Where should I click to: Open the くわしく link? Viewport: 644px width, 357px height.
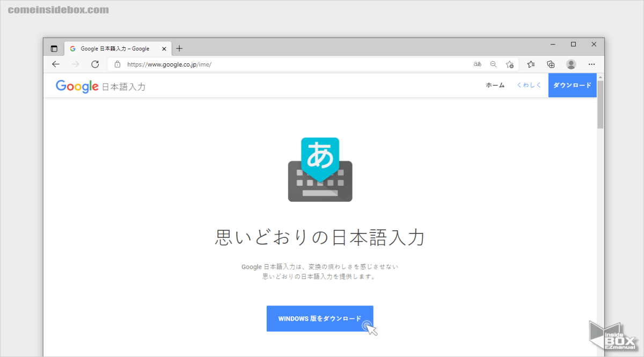(528, 85)
